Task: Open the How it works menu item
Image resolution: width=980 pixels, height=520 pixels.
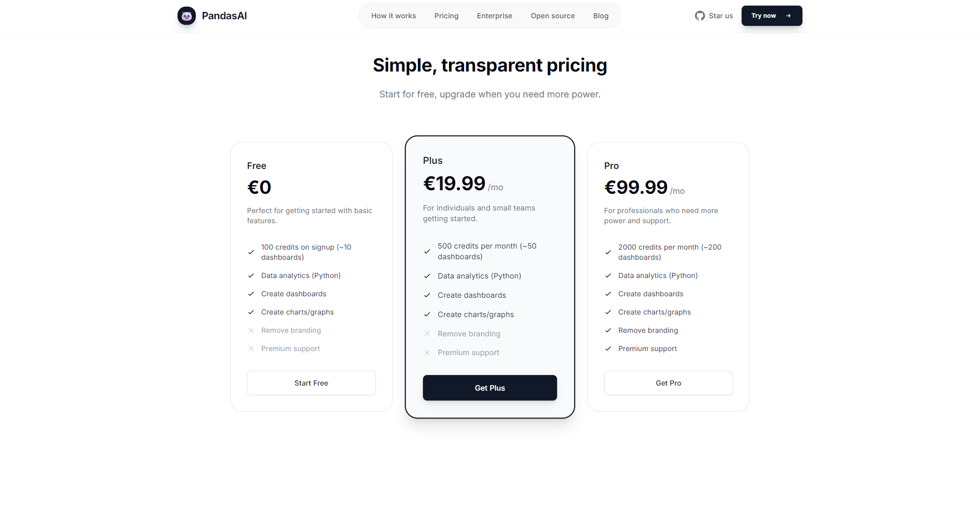Action: 394,16
